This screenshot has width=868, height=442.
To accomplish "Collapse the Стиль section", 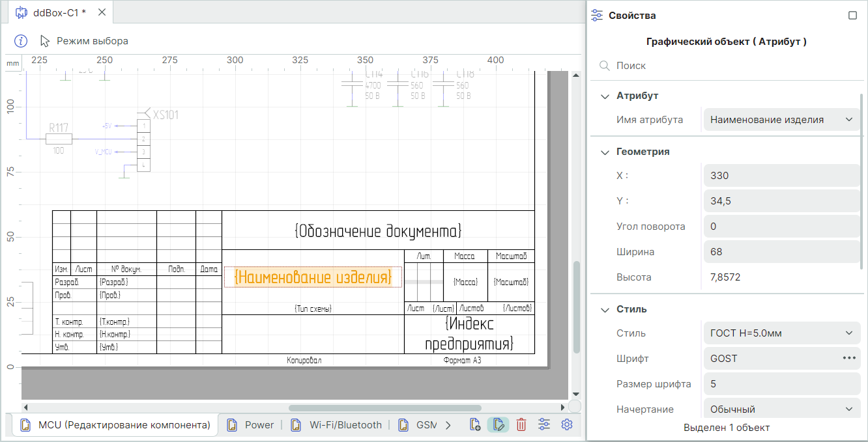I will 605,310.
